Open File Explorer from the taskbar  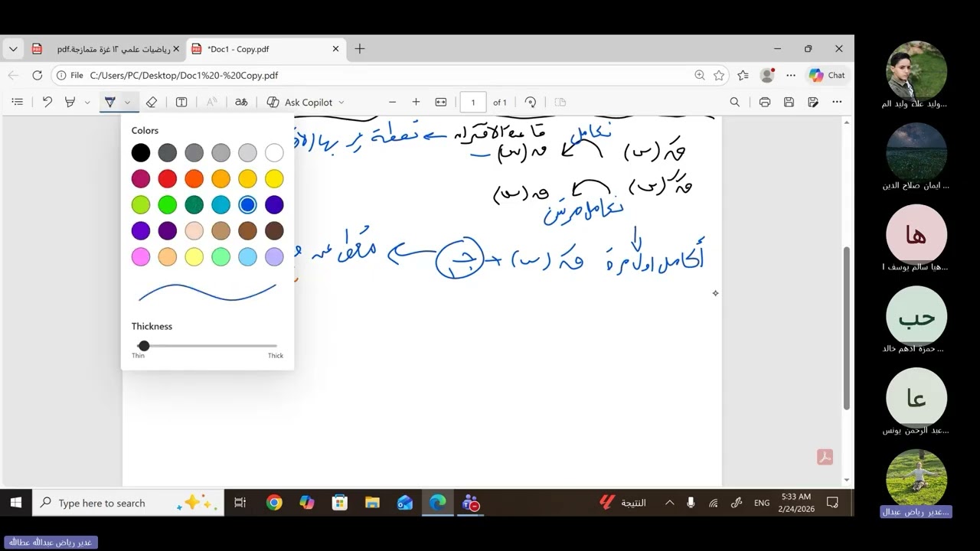(372, 503)
